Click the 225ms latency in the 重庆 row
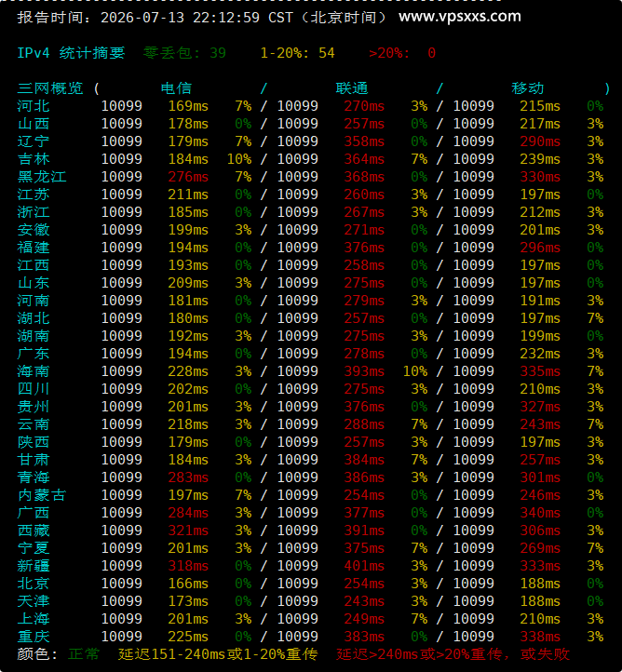 [x=188, y=637]
